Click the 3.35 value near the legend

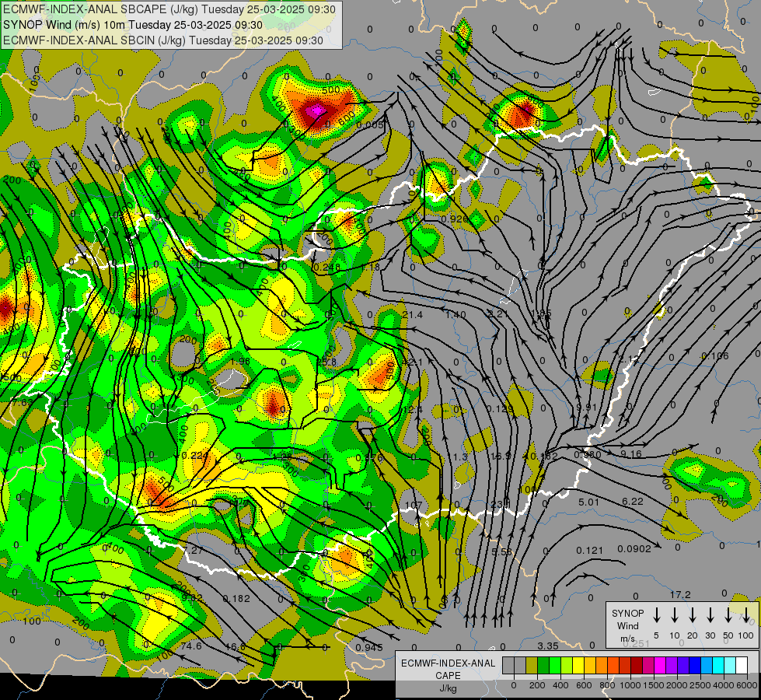pyautogui.click(x=548, y=646)
